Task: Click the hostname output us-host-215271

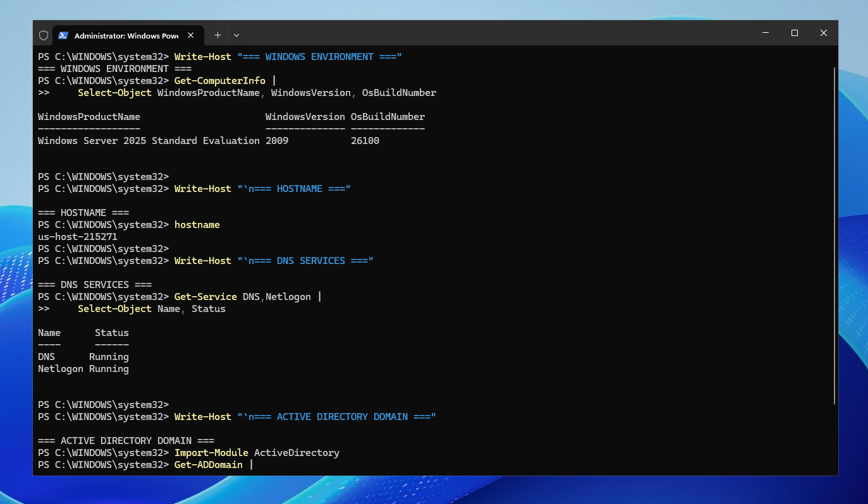Action: (x=78, y=237)
